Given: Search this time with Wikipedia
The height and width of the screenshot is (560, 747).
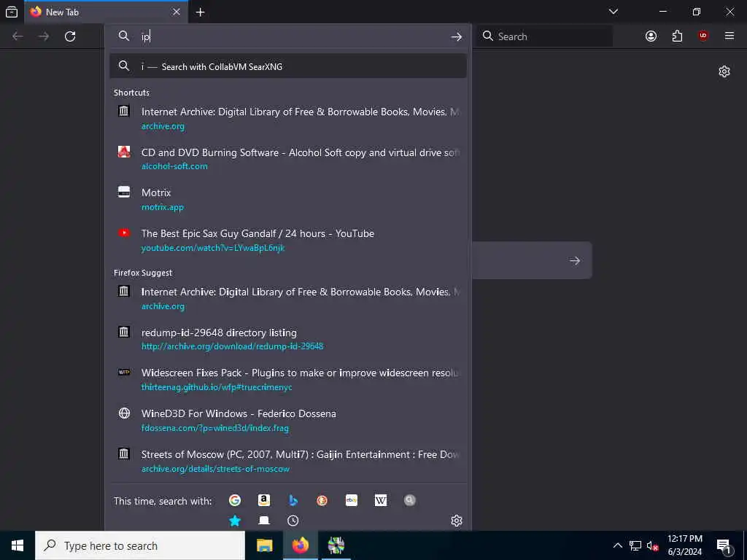Looking at the screenshot, I should pos(381,500).
